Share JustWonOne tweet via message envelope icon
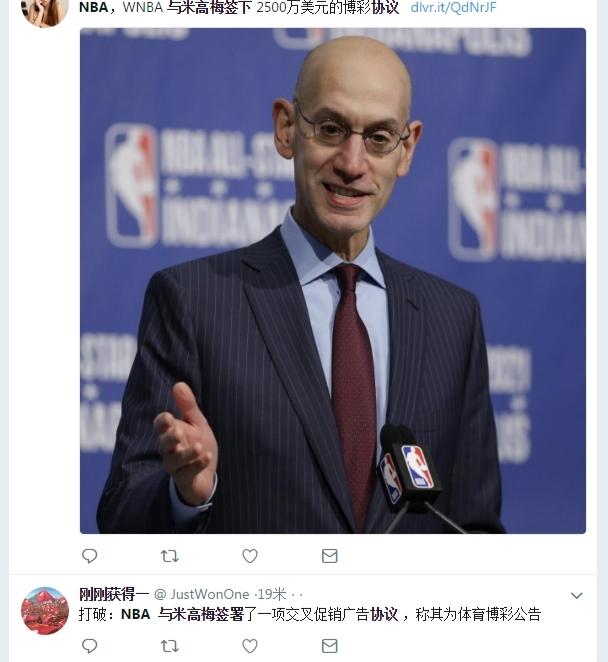Screen dimensions: 608x662 329,646
